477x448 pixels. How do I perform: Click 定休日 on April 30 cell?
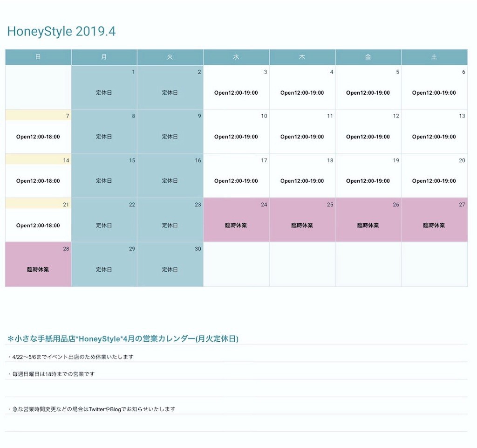170,269
